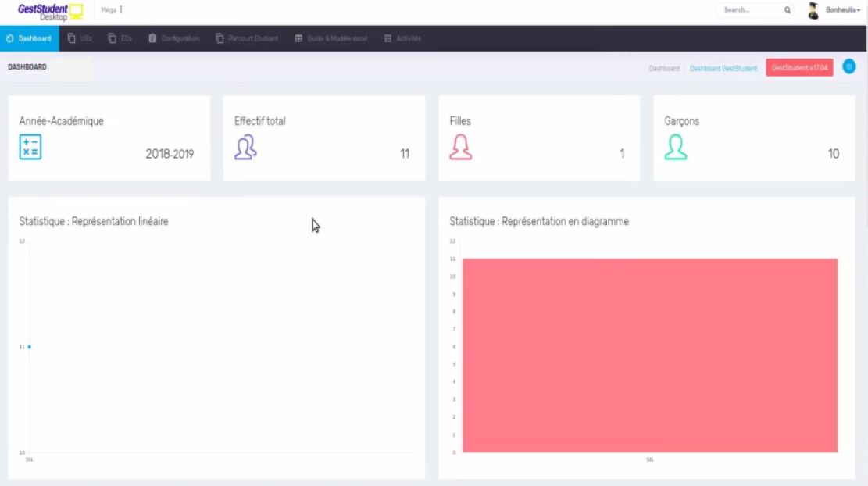
Task: Click the user avatar picture
Action: tap(813, 10)
